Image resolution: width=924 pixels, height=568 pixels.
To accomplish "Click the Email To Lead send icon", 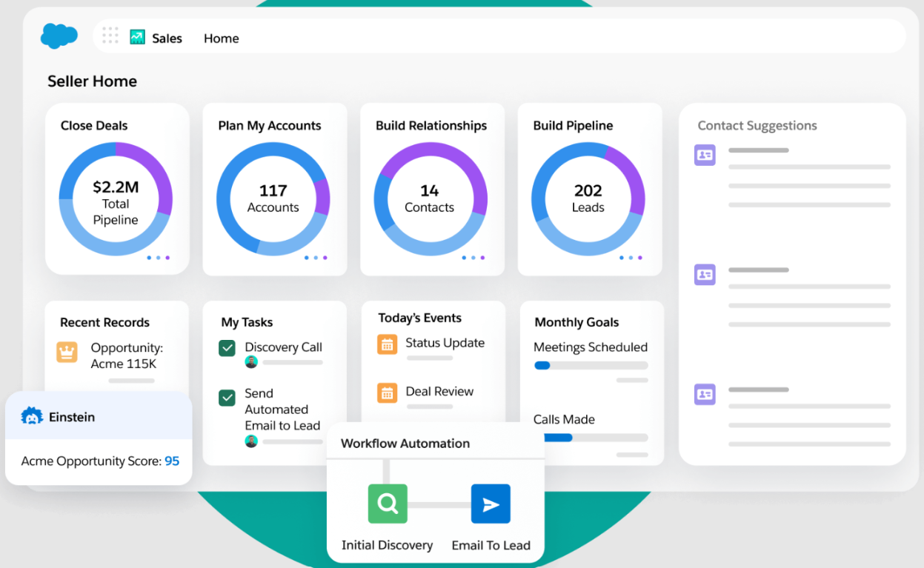I will tap(491, 504).
